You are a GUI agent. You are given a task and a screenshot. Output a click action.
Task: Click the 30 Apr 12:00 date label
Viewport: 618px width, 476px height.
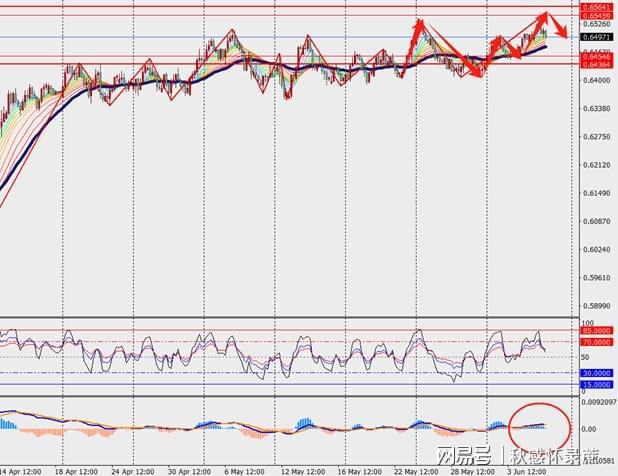[x=189, y=472]
